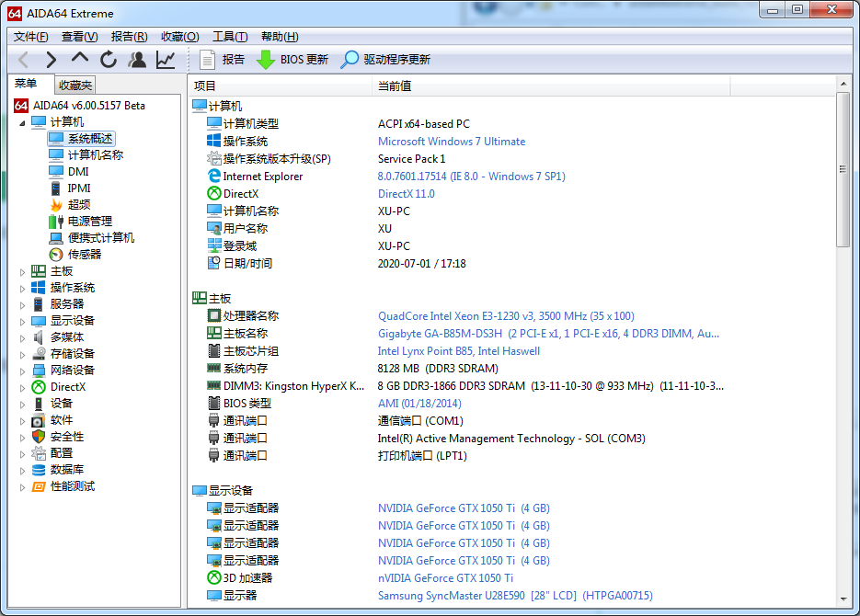Expand the 主板 tree node

tap(23, 271)
